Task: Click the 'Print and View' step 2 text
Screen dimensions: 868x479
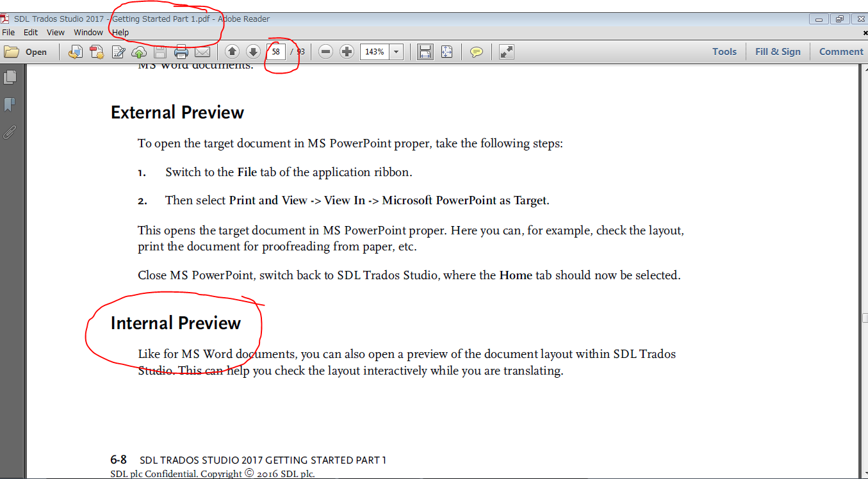Action: point(357,200)
